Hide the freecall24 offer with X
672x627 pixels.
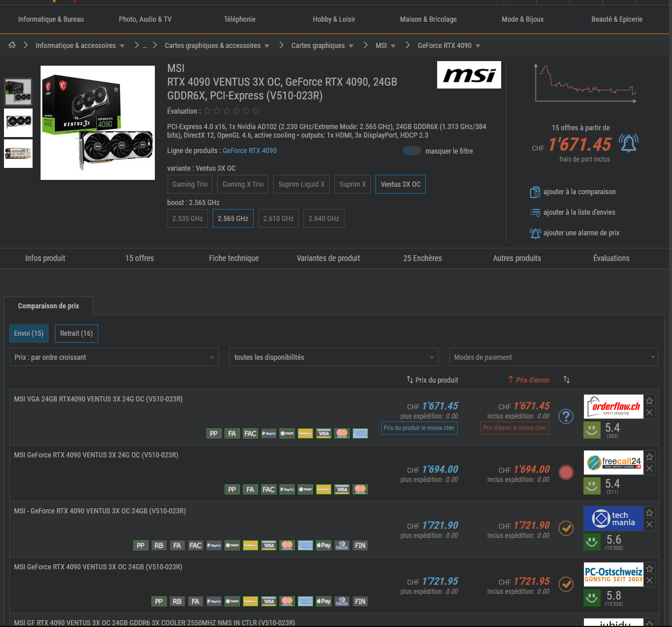point(649,468)
